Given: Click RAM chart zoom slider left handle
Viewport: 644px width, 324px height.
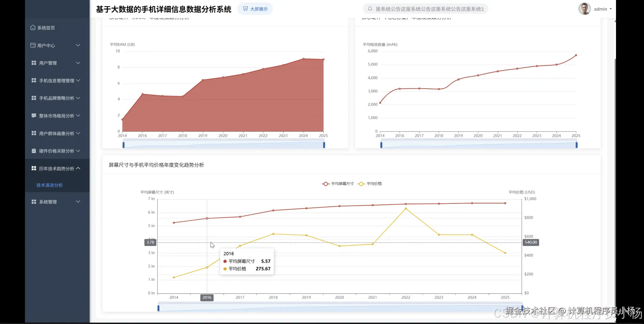Looking at the screenshot, I should point(123,145).
